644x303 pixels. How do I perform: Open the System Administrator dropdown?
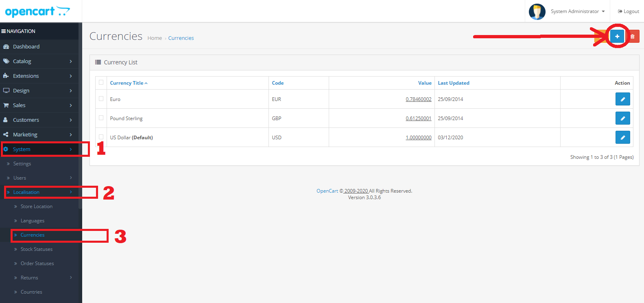point(578,11)
